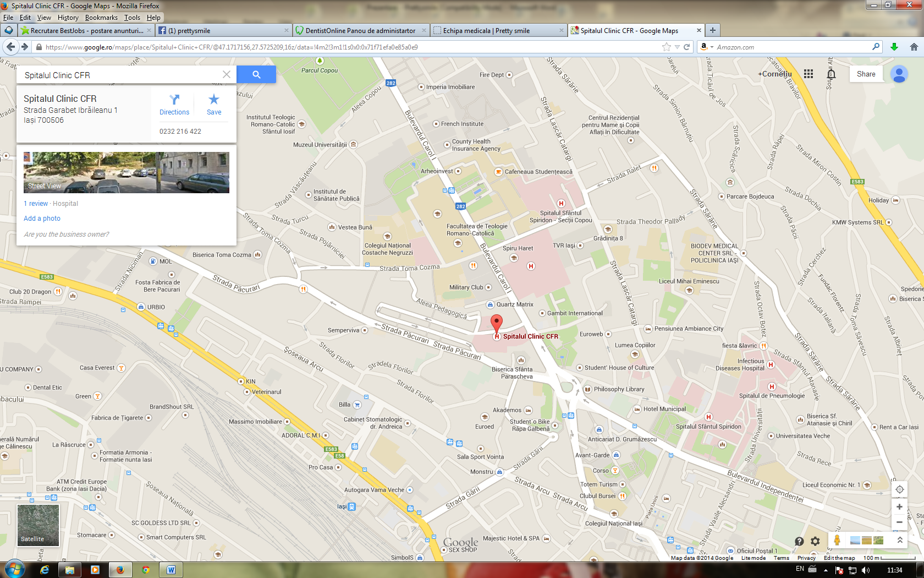Open the Firefox File menu
This screenshot has height=578, width=924.
[8, 18]
